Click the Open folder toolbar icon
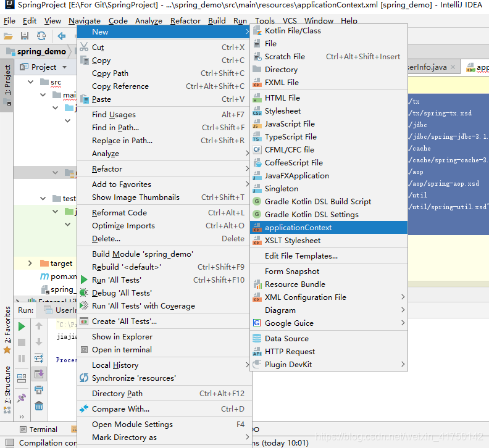489x448 pixels. point(8,36)
